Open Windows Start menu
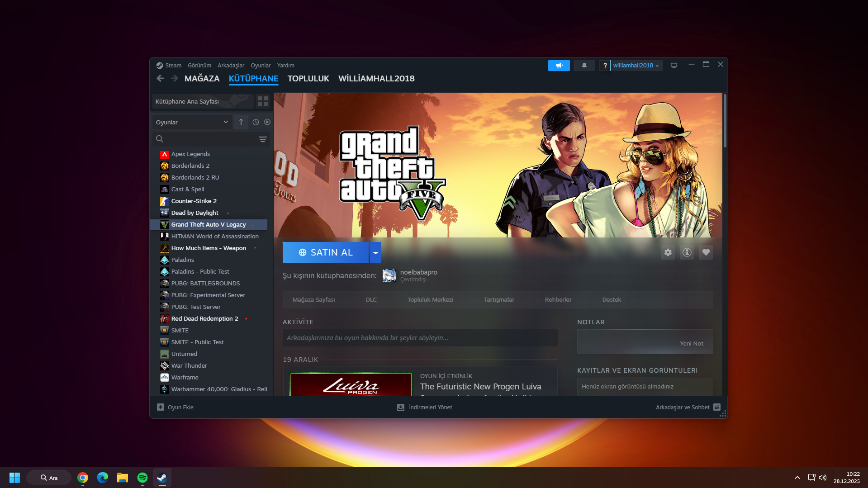868x488 pixels. pyautogui.click(x=14, y=478)
